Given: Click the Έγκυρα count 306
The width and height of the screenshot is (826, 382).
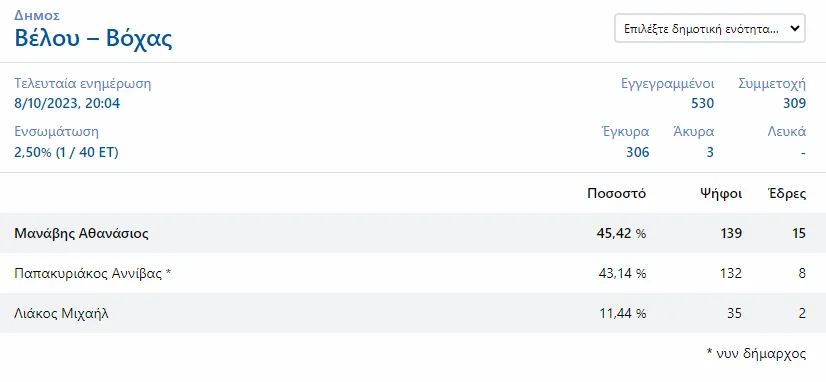Looking at the screenshot, I should coord(638,152).
